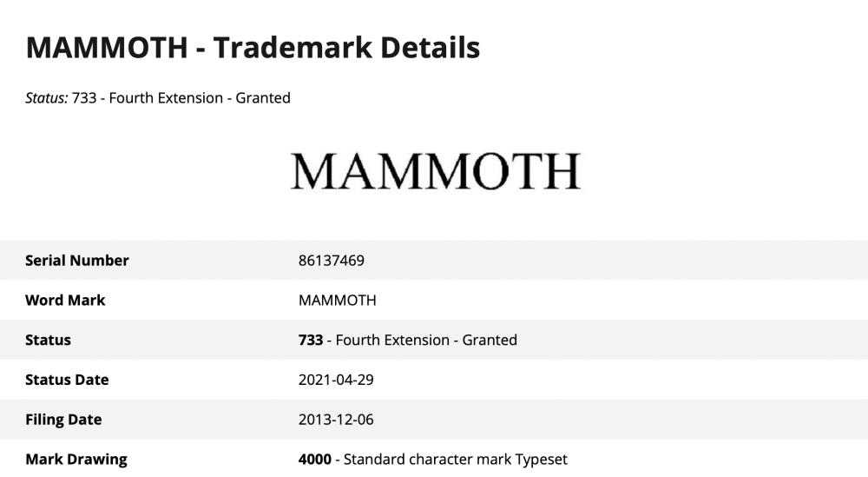Screen dimensions: 868x477
Task: Click the status text beneath the page title
Action: pos(181,98)
